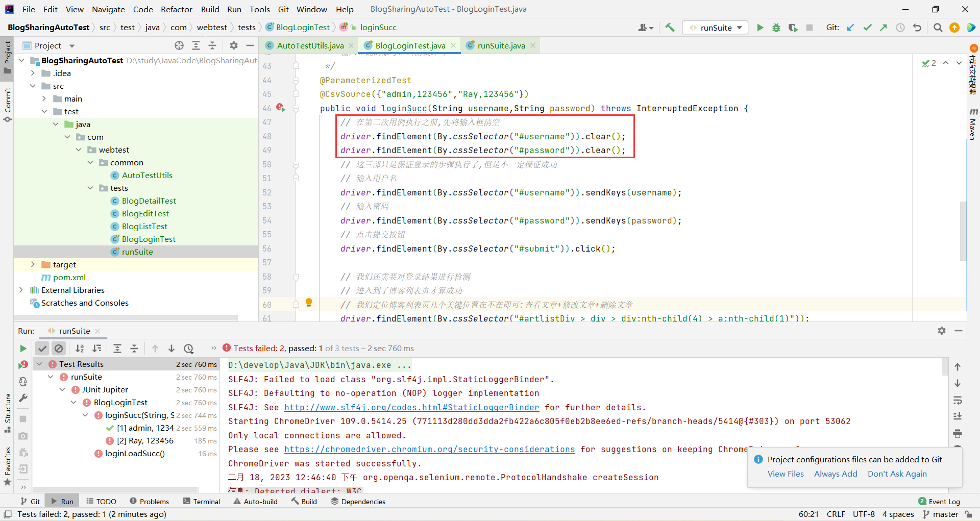Select BlogDetailTest class in project tree

point(149,201)
